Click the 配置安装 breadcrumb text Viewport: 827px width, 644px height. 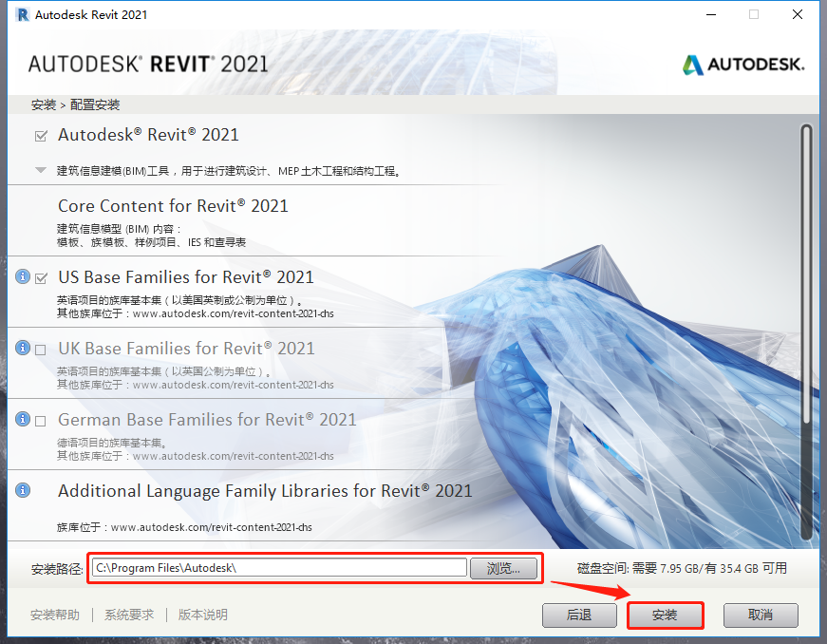point(95,105)
